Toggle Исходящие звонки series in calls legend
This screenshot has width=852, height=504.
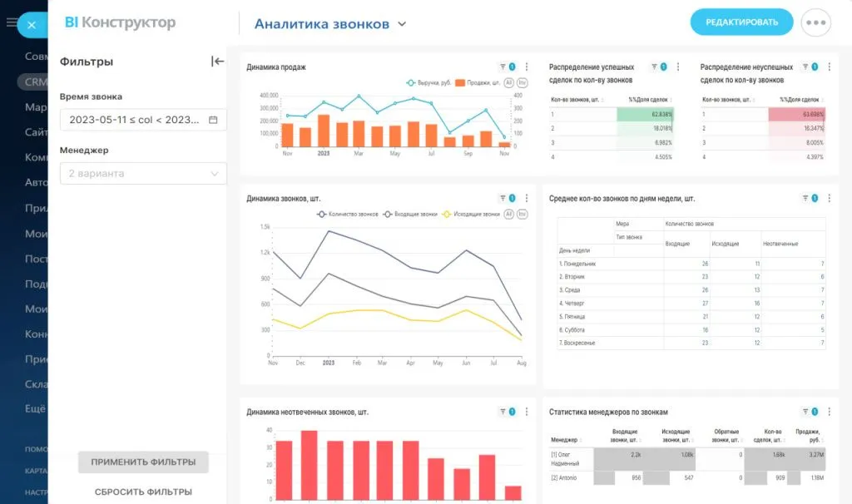[471, 214]
